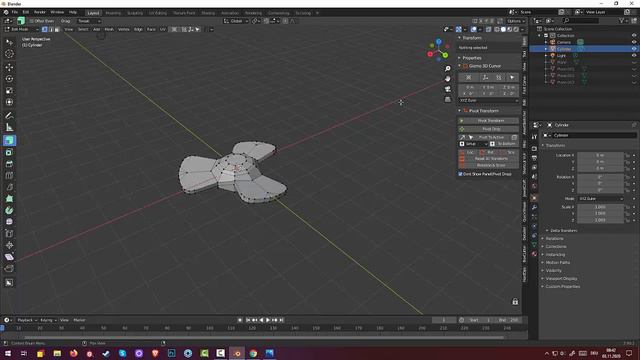Toggle visibility eye of Camera in outliner
The height and width of the screenshot is (360, 640).
[634, 42]
